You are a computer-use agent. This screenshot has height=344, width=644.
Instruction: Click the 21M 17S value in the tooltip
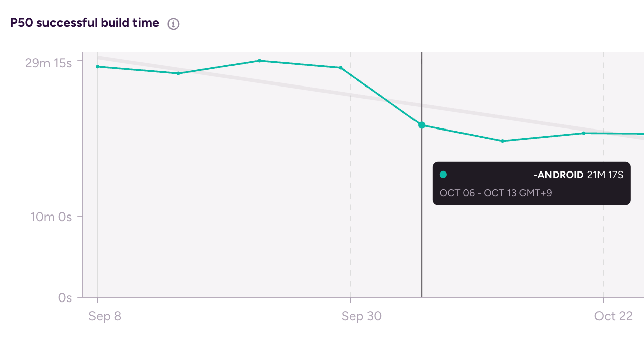tap(605, 175)
